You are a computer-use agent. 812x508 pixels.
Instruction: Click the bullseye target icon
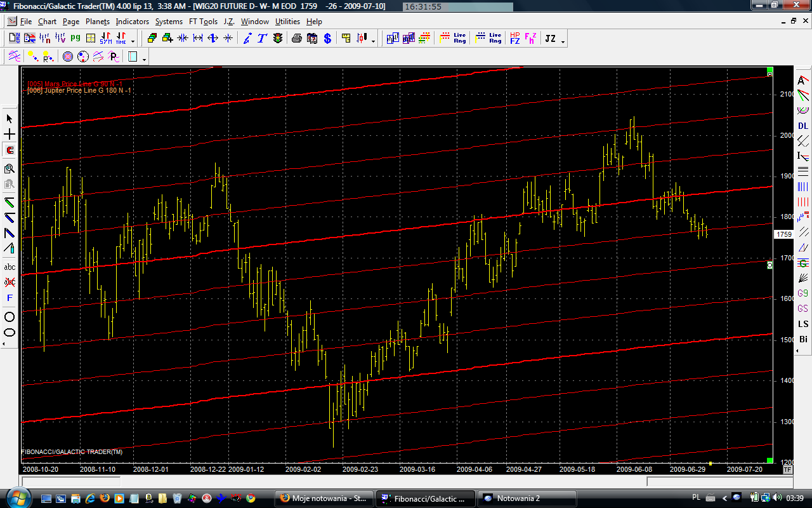pyautogui.click(x=68, y=57)
